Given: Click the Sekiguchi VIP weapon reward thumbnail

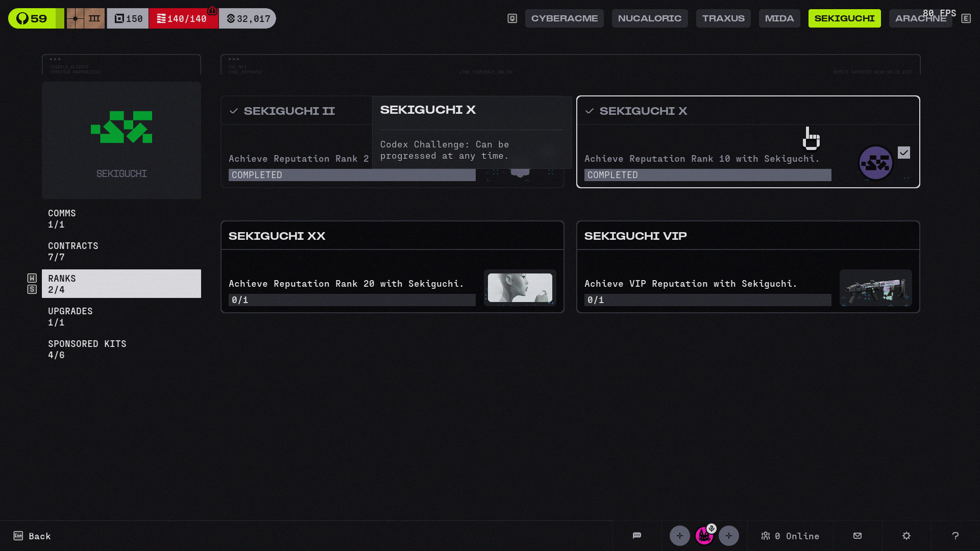Looking at the screenshot, I should [x=876, y=288].
